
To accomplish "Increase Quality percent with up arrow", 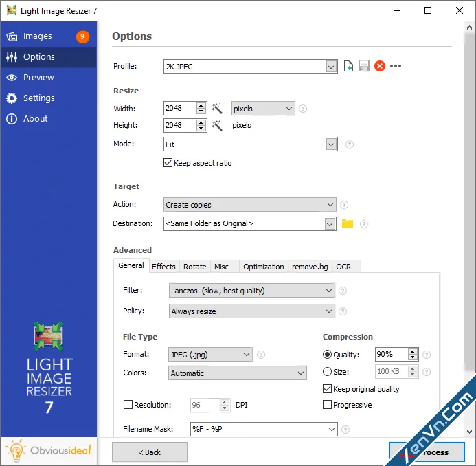I will click(x=412, y=351).
